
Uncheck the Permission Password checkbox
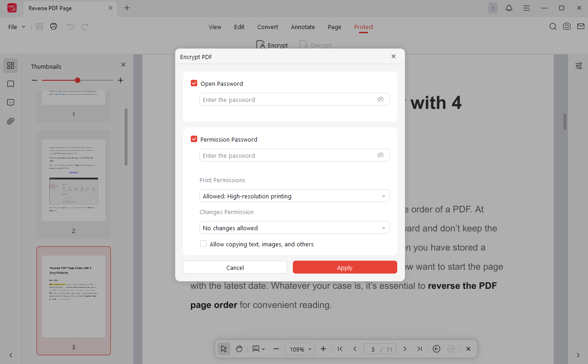pos(194,139)
